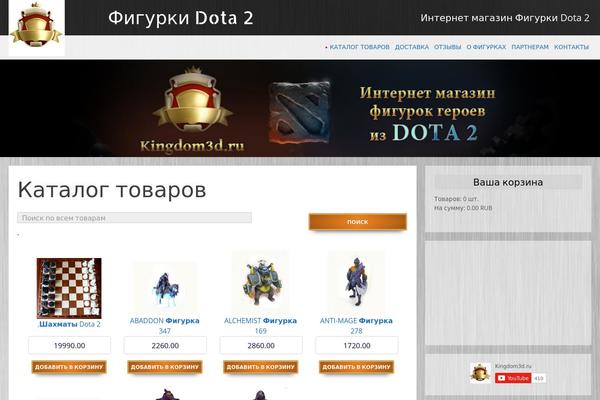Open the Dota 2 chess set thumbnail
Image resolution: width=600 pixels, height=400 pixels.
tap(69, 288)
